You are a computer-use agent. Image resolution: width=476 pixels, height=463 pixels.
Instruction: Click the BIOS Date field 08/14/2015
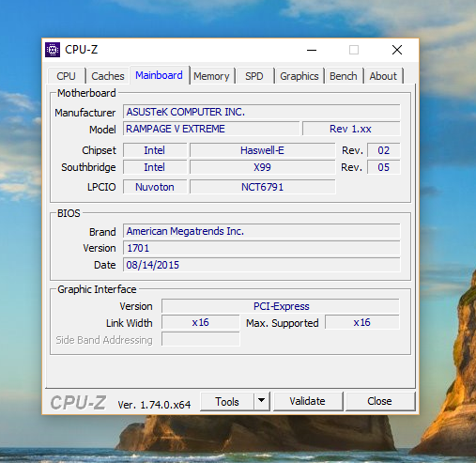[x=262, y=265]
